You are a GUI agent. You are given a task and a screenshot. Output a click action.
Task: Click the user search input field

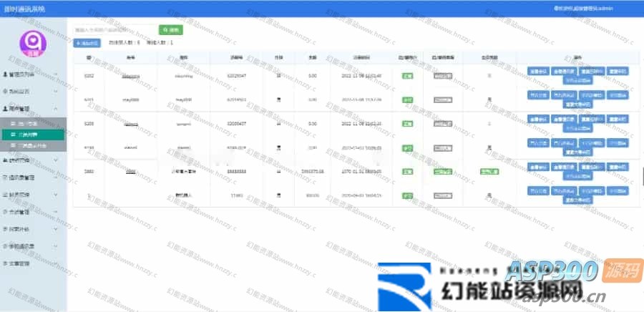coord(114,30)
